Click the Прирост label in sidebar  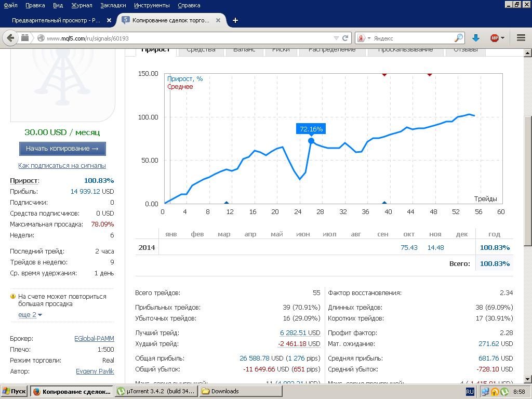[x=24, y=180]
